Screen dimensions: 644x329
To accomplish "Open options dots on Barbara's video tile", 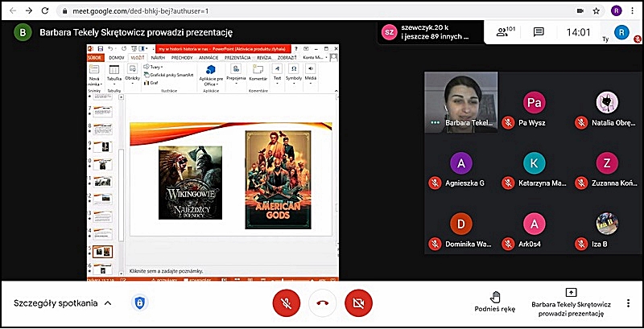I will (435, 122).
